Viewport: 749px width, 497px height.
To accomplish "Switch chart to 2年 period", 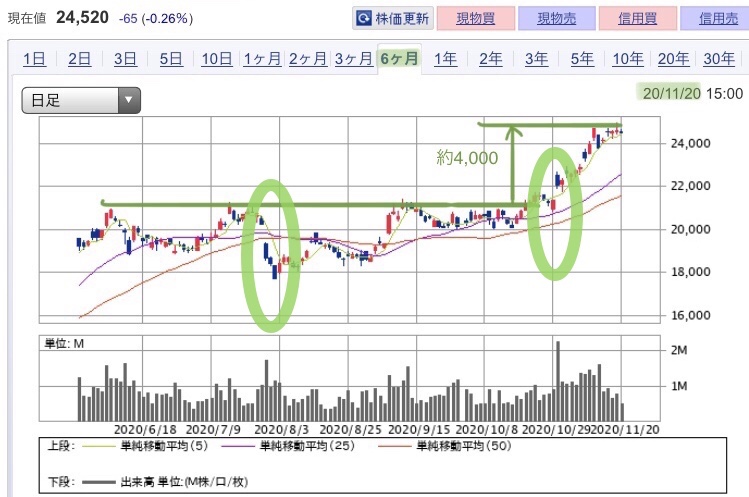I will click(x=491, y=59).
